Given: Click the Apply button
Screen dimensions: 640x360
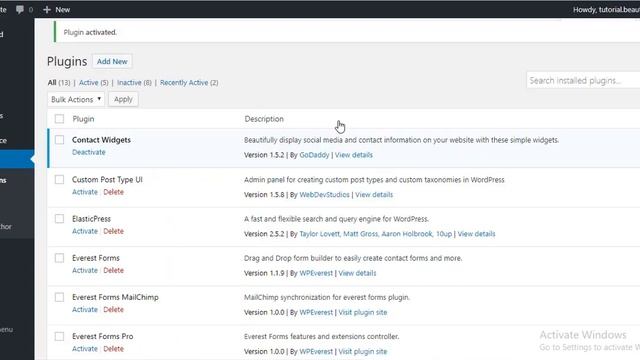Looking at the screenshot, I should coord(123,99).
